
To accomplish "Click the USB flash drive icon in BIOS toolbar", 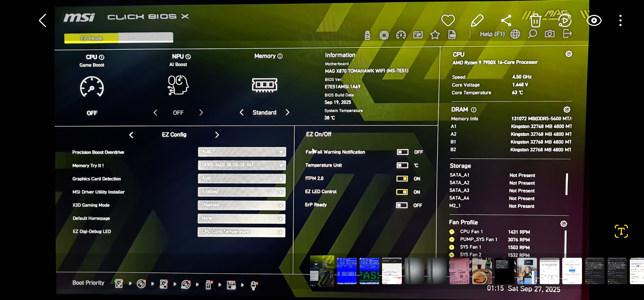I will click(367, 35).
